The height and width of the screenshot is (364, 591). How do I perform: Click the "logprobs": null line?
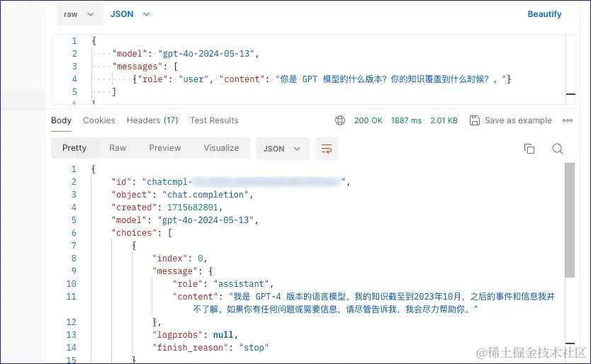click(195, 334)
